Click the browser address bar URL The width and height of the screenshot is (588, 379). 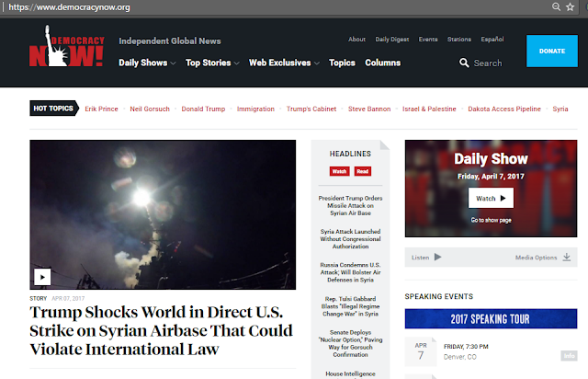tap(70, 7)
